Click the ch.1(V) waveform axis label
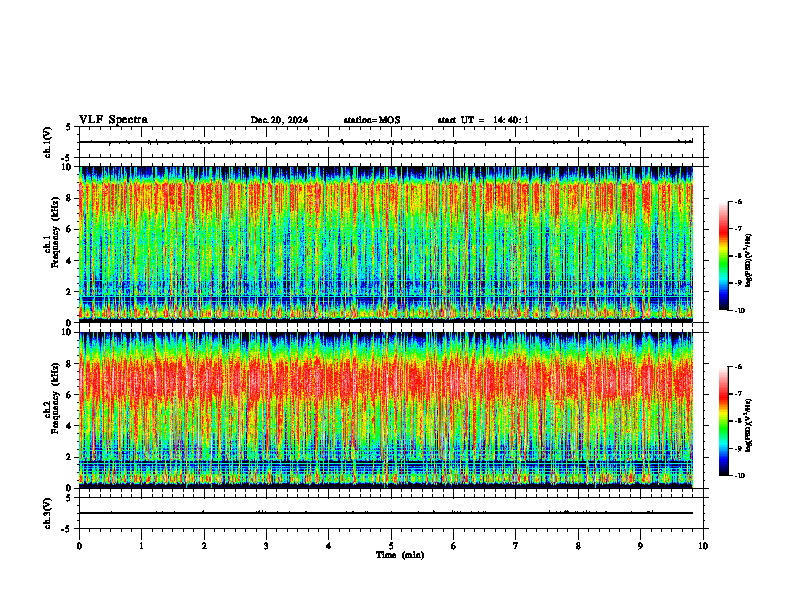Image resolution: width=792 pixels, height=612 pixels. pos(48,142)
